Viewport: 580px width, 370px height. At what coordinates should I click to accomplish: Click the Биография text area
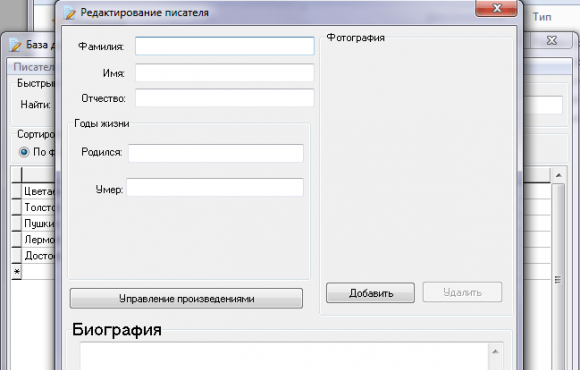285,356
